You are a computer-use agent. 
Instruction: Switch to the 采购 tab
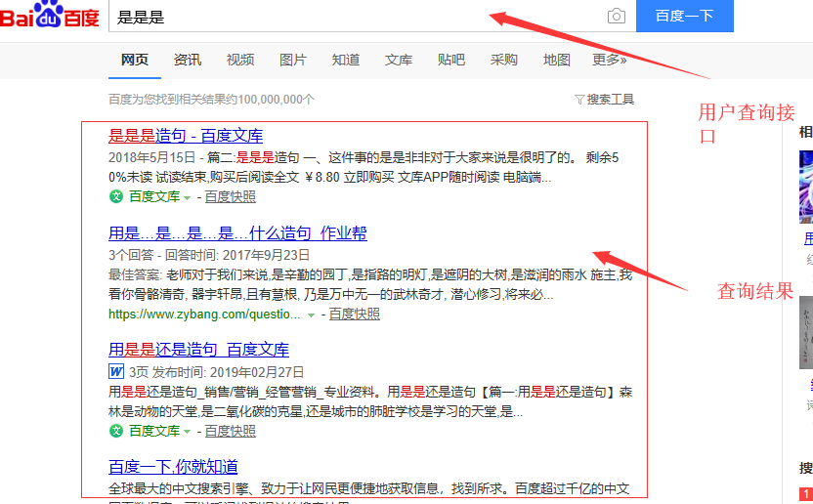coord(504,60)
